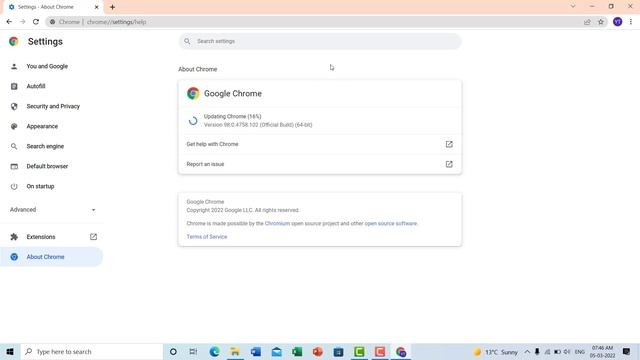Show hidden system tray icons
Viewport: 640px width, 360px height.
coord(527,351)
